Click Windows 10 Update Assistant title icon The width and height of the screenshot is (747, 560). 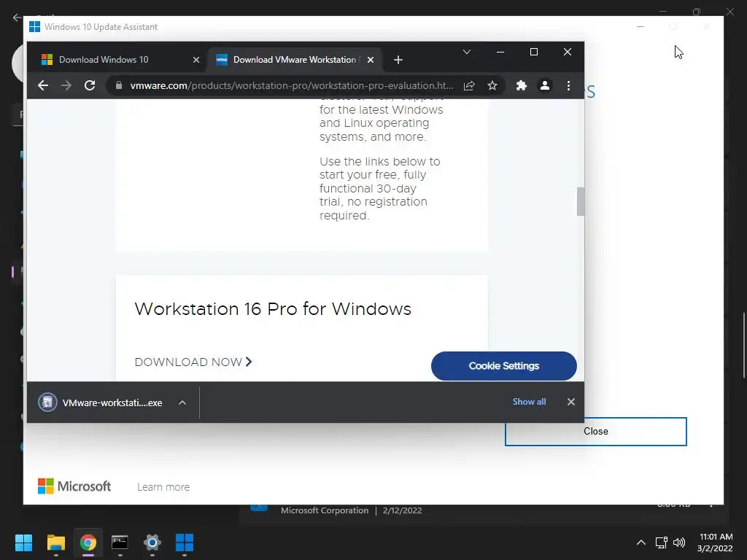[34, 27]
